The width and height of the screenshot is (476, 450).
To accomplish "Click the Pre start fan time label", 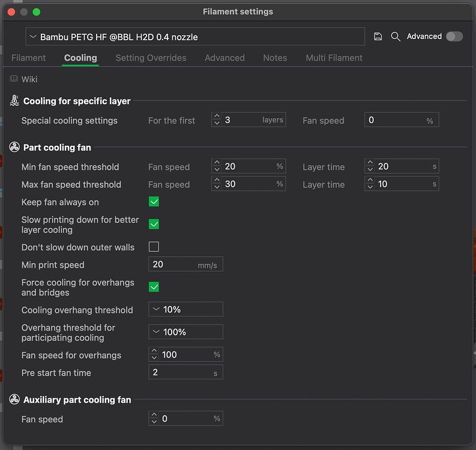I will point(56,373).
